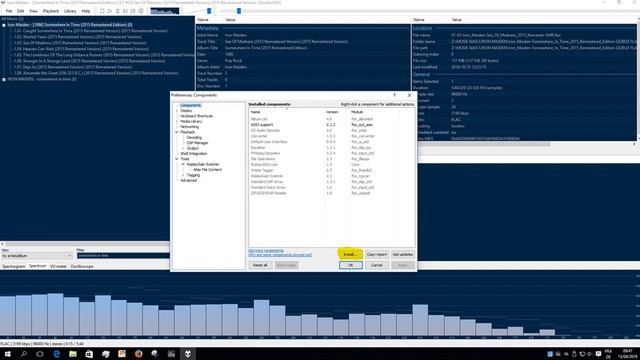This screenshot has width=640, height=360.
Task: Click the Stop playback toolbar icon
Action: 102,11
